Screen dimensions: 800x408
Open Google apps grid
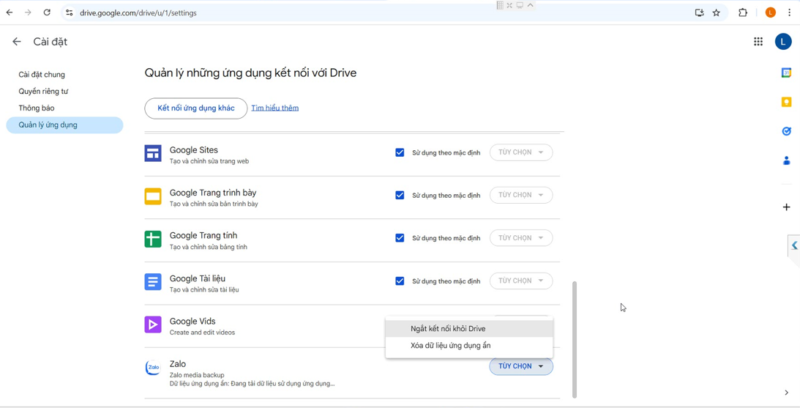click(x=758, y=42)
